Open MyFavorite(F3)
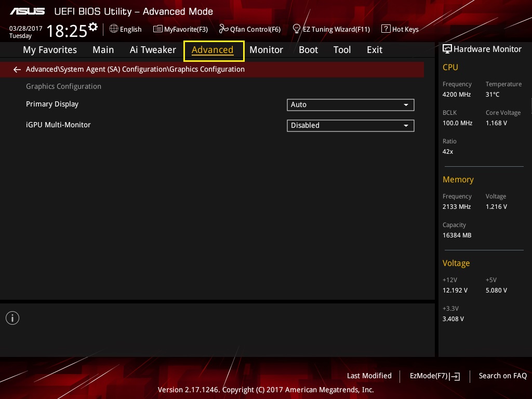The height and width of the screenshot is (399, 532). [180, 29]
